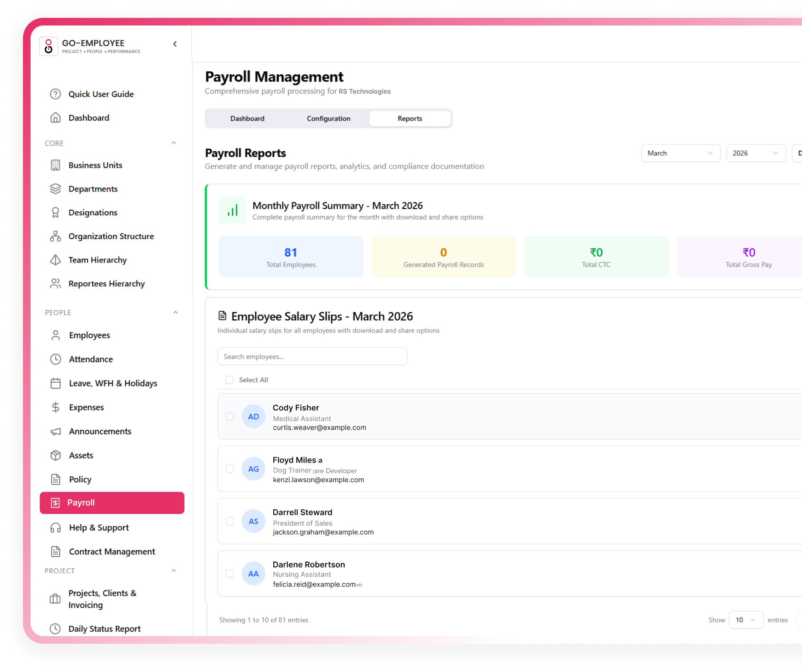Click email jackson.graham@example.com
The width and height of the screenshot is (802, 672).
pyautogui.click(x=323, y=532)
